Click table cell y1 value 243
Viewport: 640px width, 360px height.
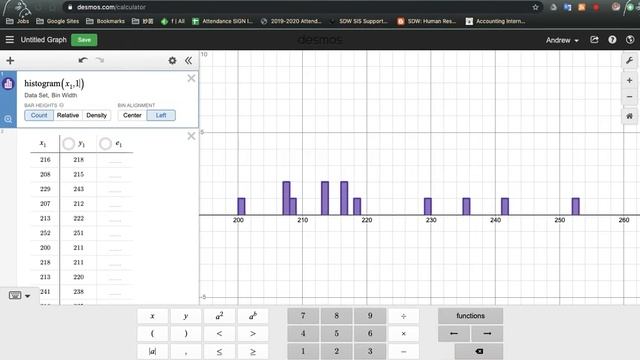(x=78, y=189)
